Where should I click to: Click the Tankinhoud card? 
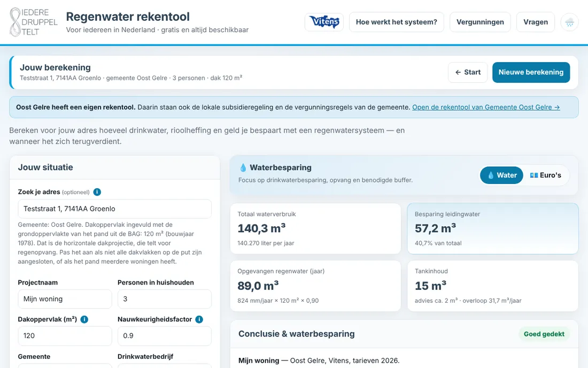(x=493, y=286)
